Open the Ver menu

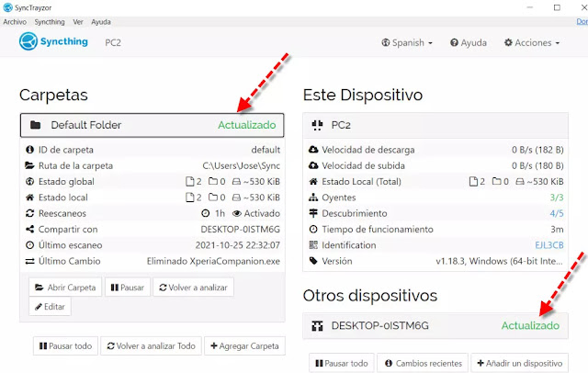tap(78, 22)
